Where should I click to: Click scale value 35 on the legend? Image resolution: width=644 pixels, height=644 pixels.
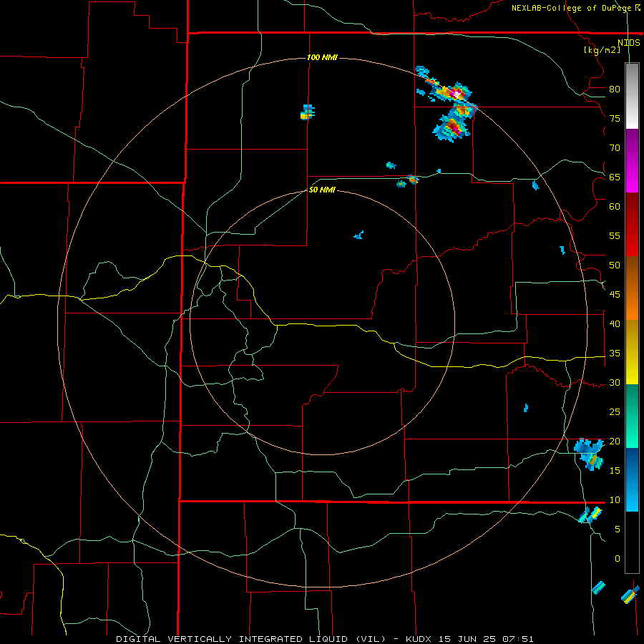click(x=615, y=353)
